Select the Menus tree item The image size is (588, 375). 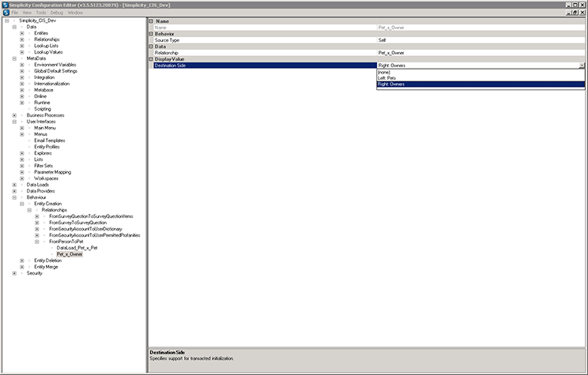tap(40, 134)
